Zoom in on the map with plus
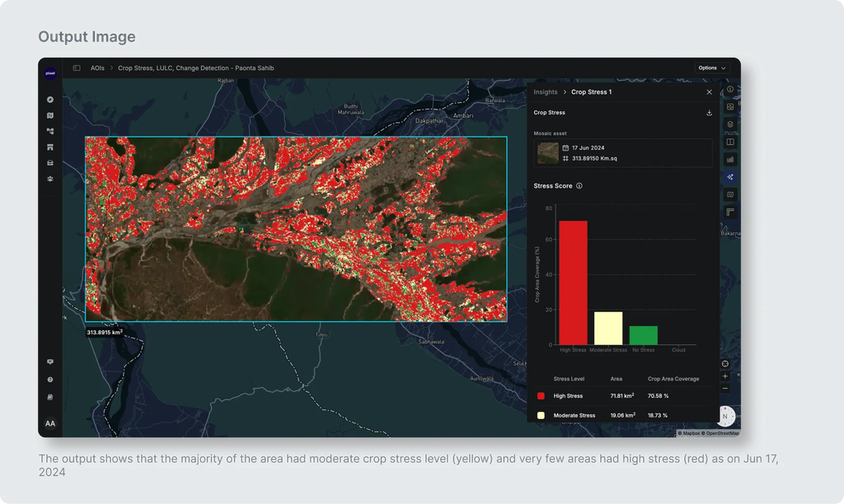The image size is (844, 504). tap(725, 376)
